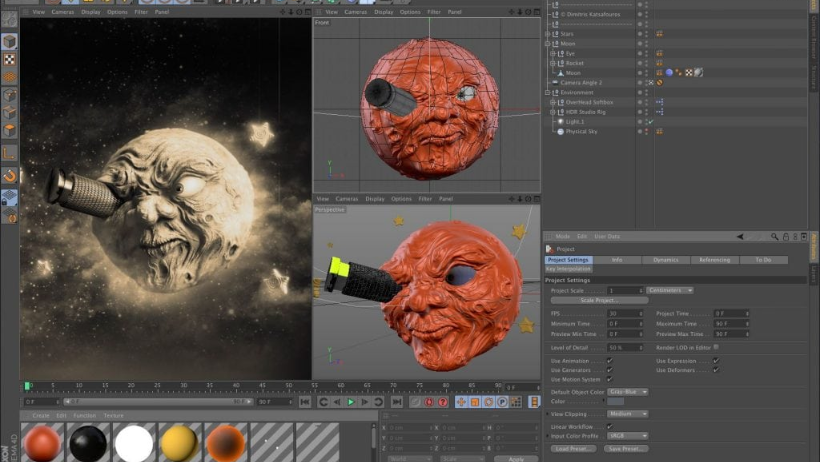The height and width of the screenshot is (462, 820).
Task: Open Input Color Profile sRGB dropdown
Action: click(x=628, y=436)
